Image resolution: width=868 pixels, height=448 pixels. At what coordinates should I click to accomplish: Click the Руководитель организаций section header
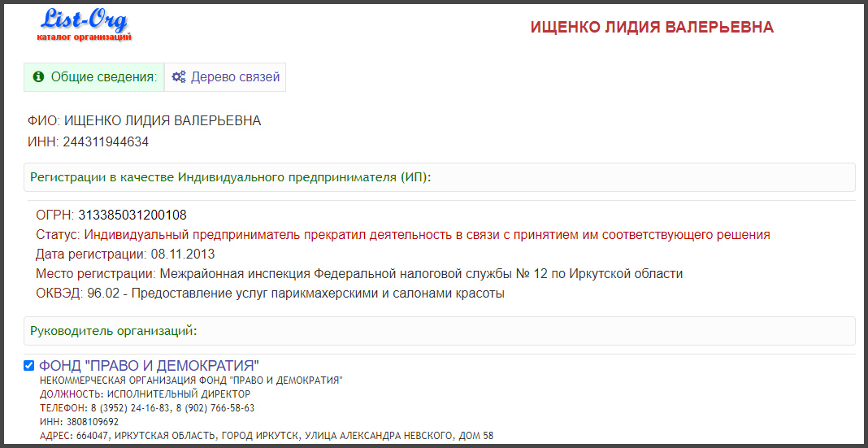(440, 331)
